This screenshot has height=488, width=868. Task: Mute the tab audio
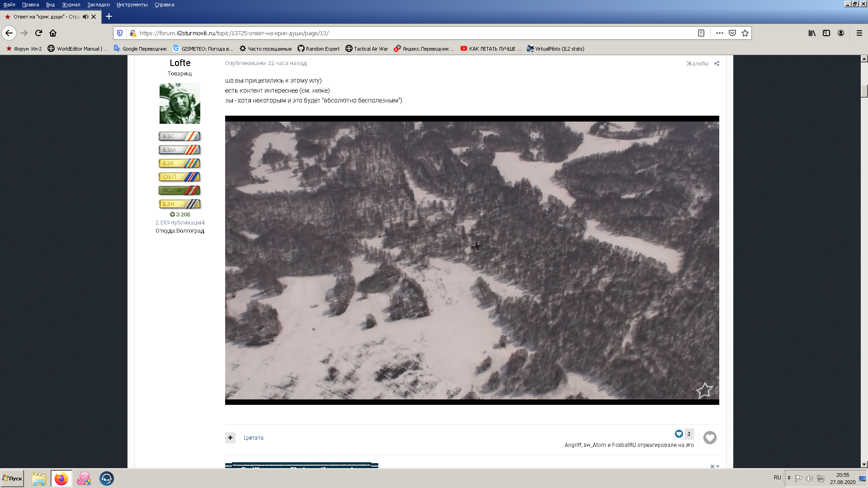[x=85, y=17]
